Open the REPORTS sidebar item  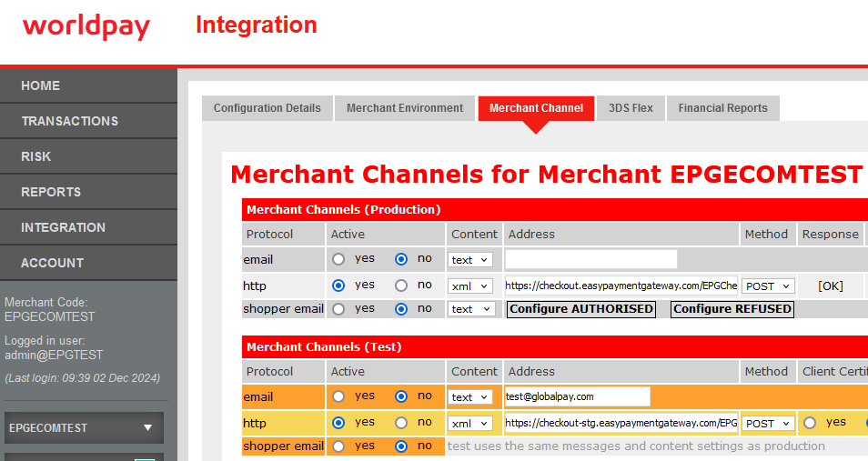(88, 192)
